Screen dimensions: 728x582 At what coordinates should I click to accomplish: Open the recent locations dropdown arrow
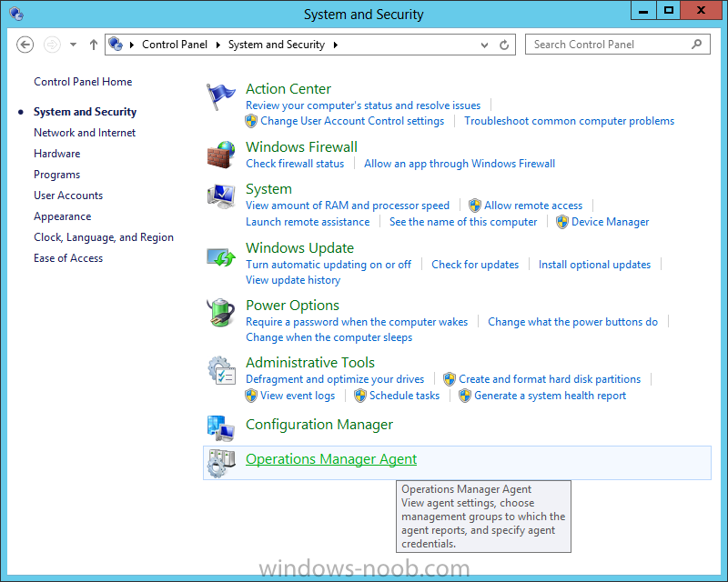(x=74, y=45)
